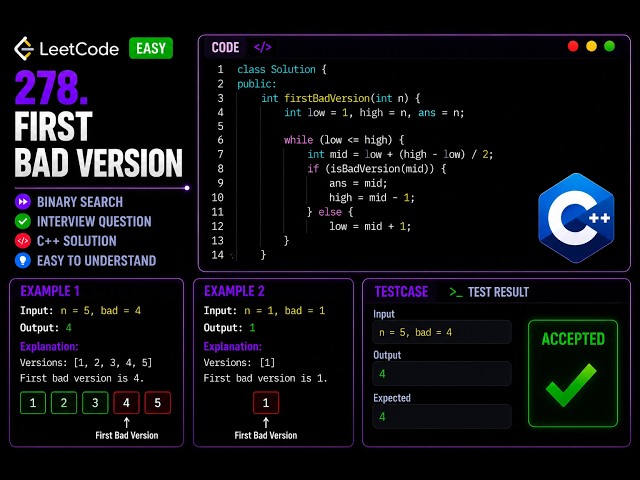The image size is (640, 480).
Task: Click code line 1 class Solution
Action: point(282,69)
